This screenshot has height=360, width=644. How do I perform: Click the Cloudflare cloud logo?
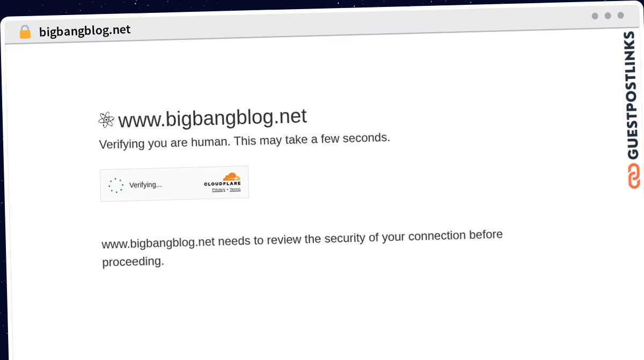point(232,177)
